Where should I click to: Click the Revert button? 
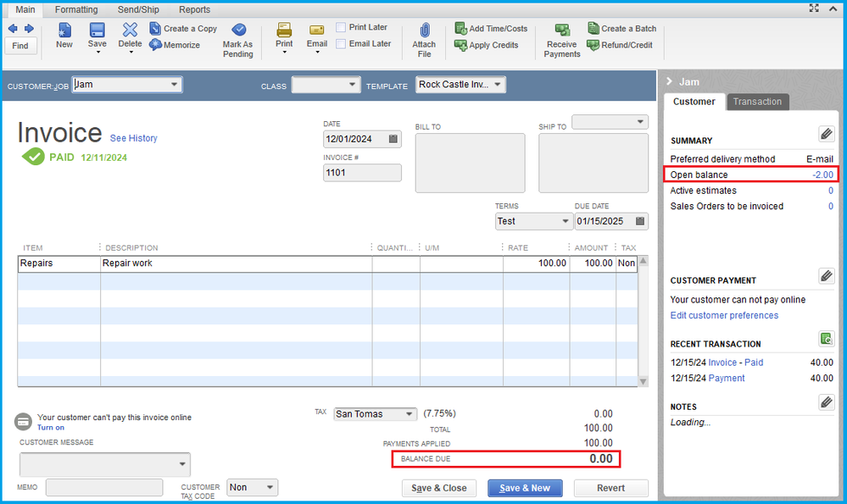(611, 488)
